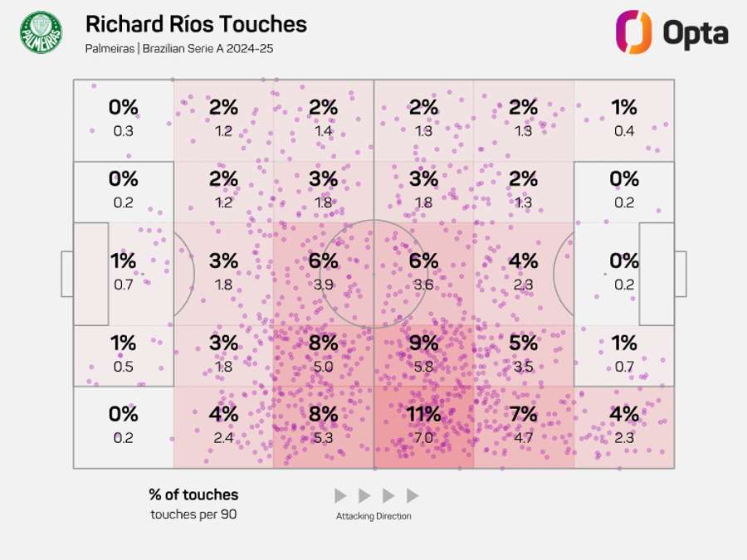
Task: Click the Palmeiras club crest logo
Action: 41,32
